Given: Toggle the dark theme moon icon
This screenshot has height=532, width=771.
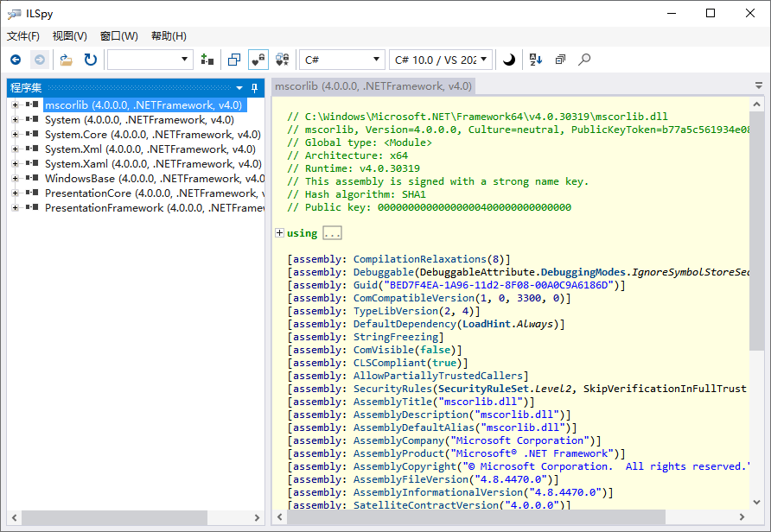Looking at the screenshot, I should tap(509, 60).
